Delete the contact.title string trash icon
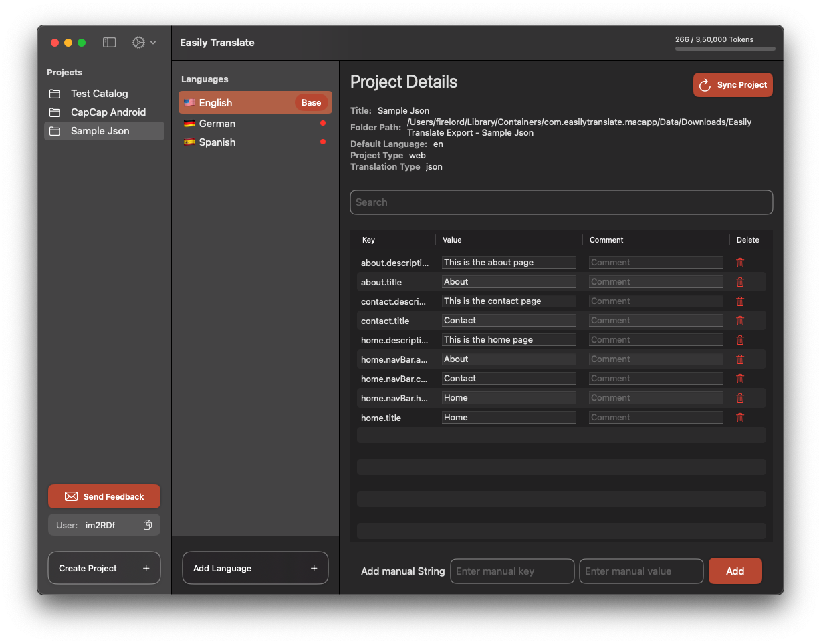This screenshot has height=644, width=821. (740, 321)
